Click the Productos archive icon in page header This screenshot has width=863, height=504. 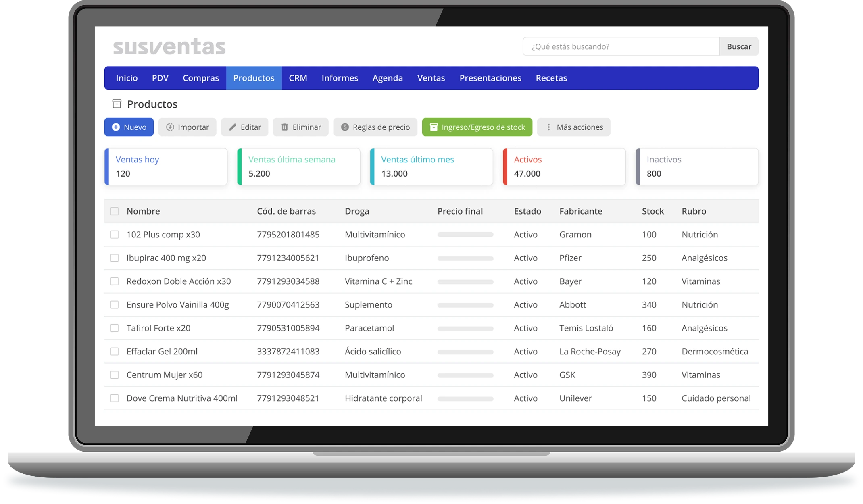pyautogui.click(x=117, y=104)
